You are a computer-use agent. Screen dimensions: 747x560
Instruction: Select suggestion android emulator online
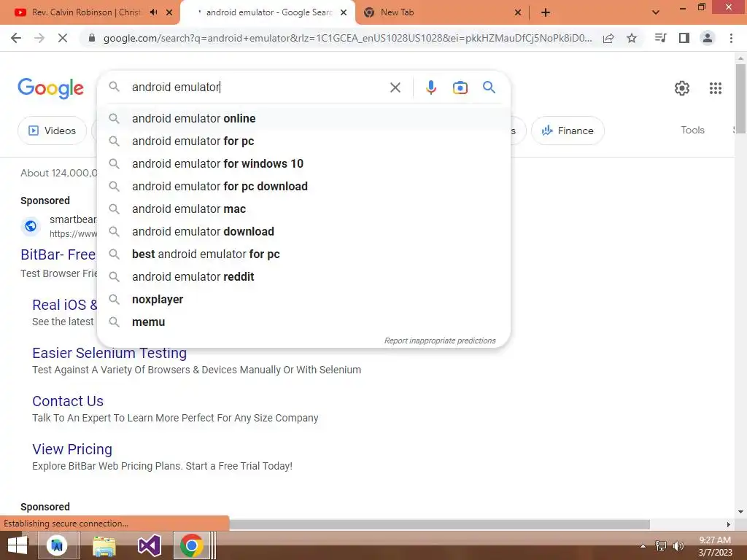303,119
